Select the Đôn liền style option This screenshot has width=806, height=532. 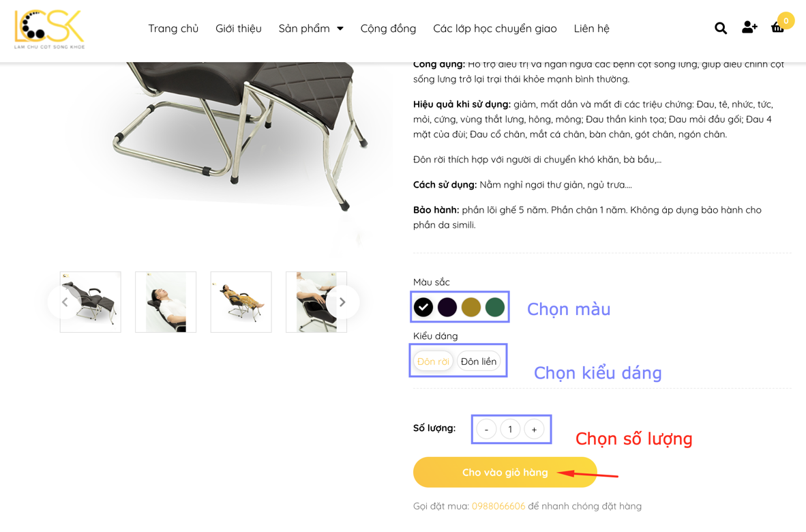pos(479,361)
